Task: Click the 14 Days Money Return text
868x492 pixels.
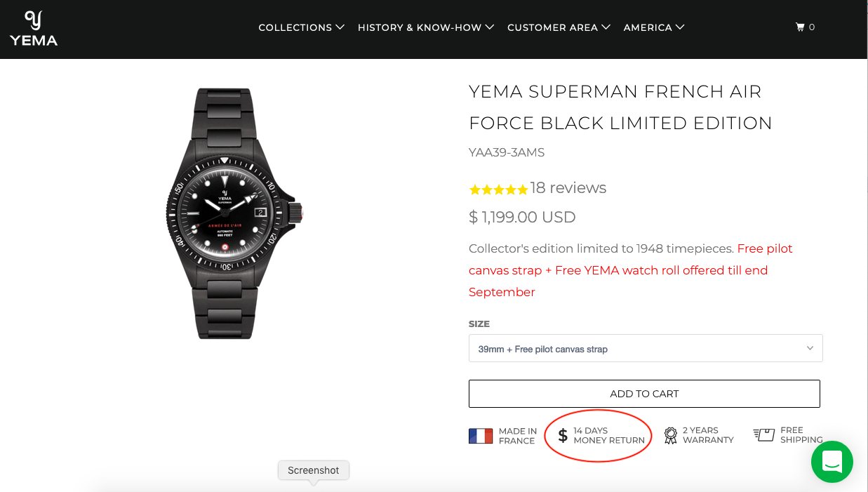Action: [608, 436]
